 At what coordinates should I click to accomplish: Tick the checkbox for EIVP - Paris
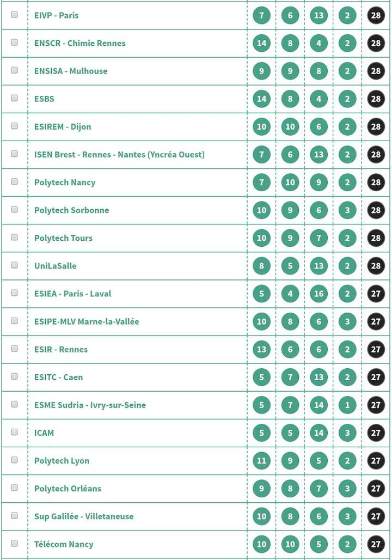[x=15, y=15]
